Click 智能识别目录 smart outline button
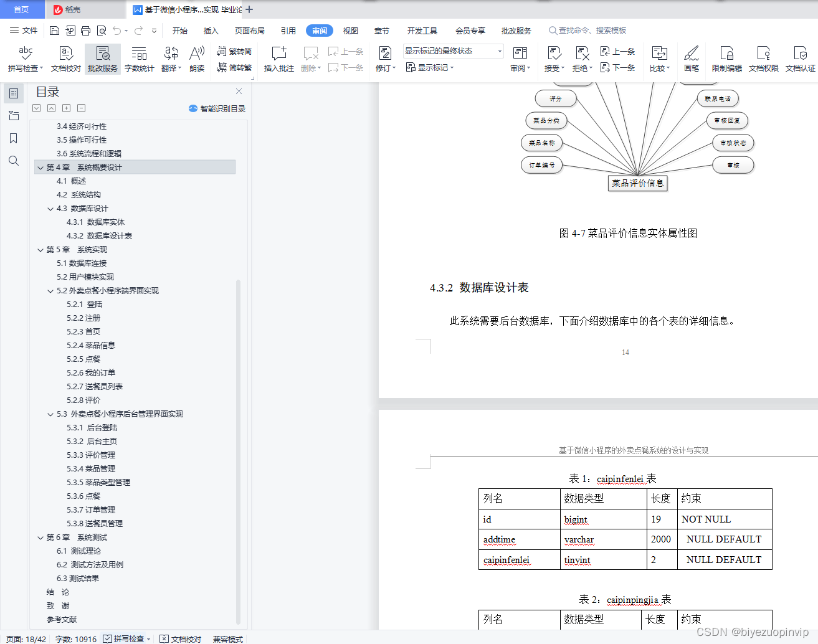 tap(217, 108)
